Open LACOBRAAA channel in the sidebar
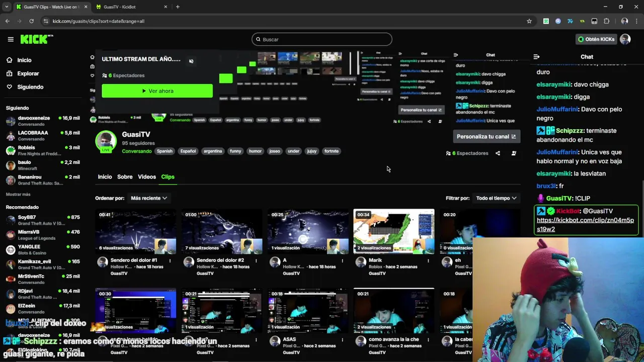The width and height of the screenshot is (644, 362). (43, 136)
